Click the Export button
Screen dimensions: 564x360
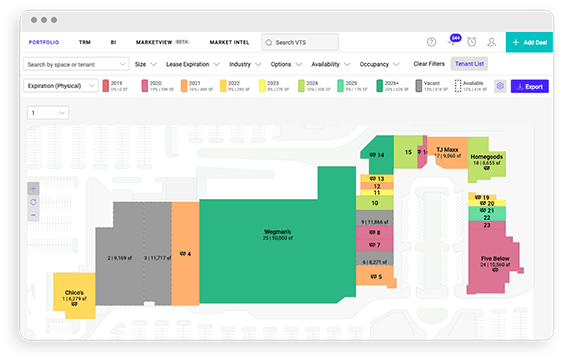529,86
